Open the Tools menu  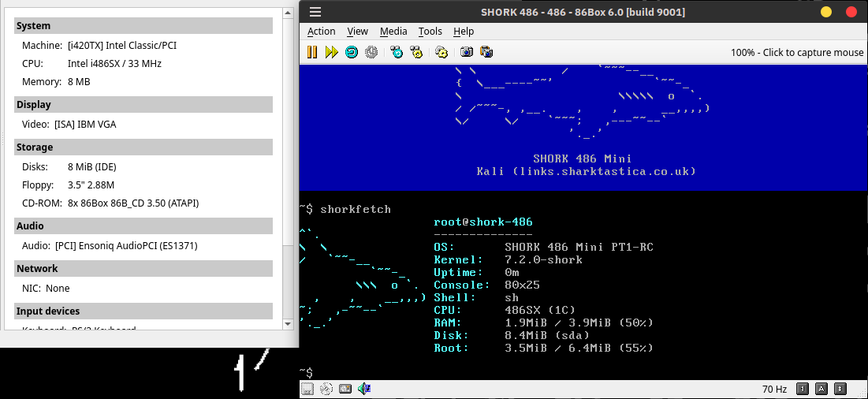[430, 32]
